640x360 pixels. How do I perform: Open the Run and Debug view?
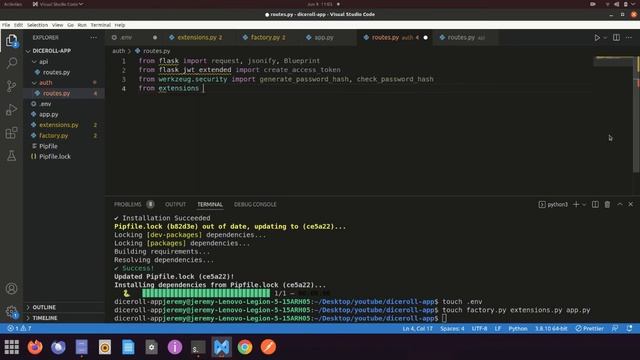[11, 109]
